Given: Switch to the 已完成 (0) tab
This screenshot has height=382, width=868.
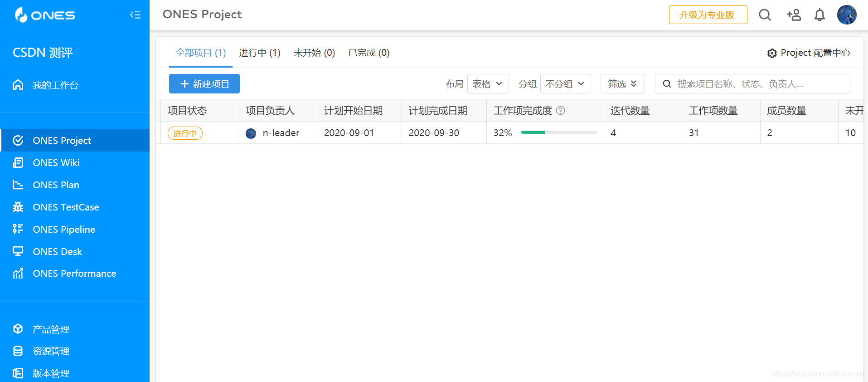Looking at the screenshot, I should [369, 53].
